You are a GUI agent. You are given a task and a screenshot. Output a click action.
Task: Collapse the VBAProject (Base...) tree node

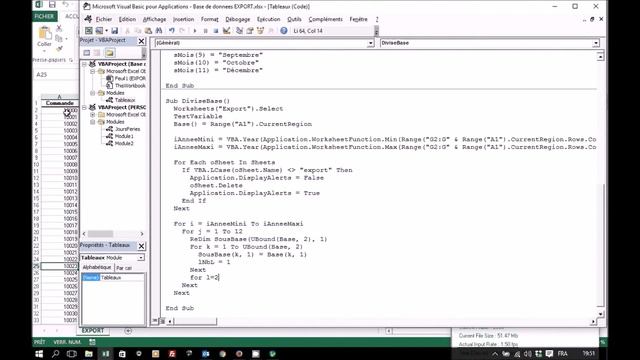tap(84, 64)
